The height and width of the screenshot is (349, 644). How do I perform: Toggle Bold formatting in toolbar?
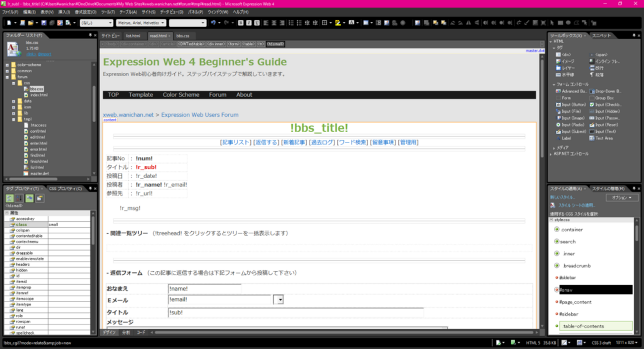[x=240, y=23]
